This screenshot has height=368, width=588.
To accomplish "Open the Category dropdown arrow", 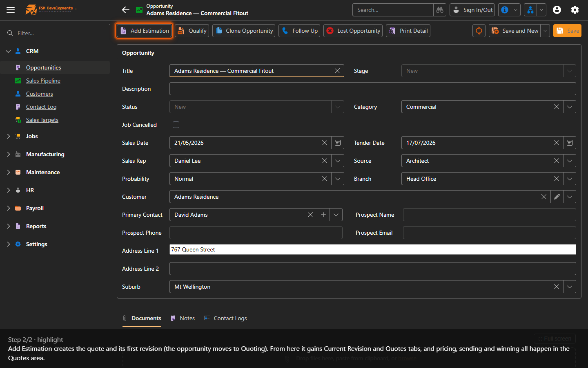I will point(570,107).
